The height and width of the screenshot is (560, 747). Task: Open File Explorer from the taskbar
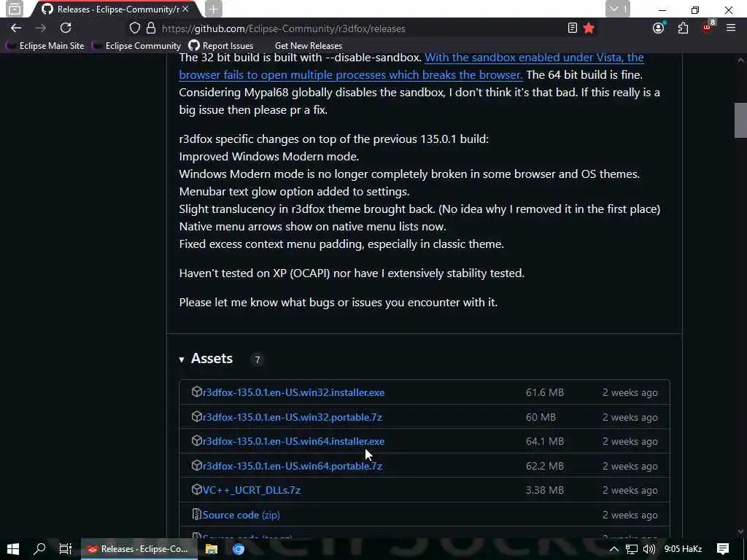212,548
